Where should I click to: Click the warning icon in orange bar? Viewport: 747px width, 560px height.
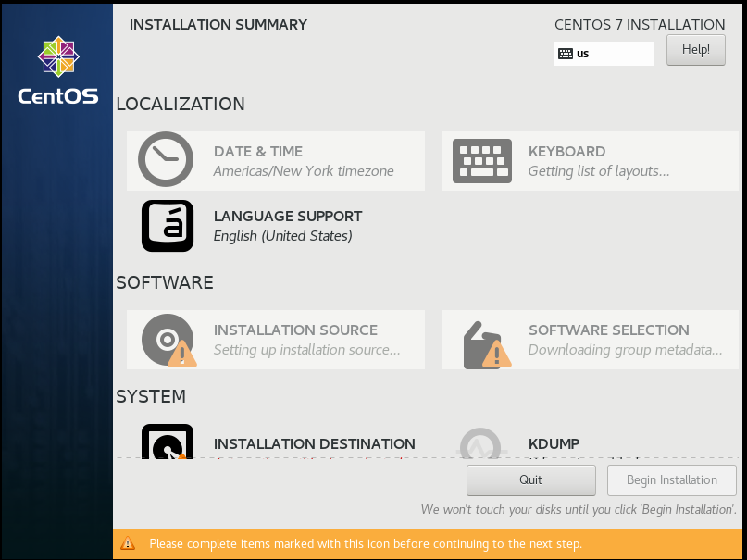point(127,543)
